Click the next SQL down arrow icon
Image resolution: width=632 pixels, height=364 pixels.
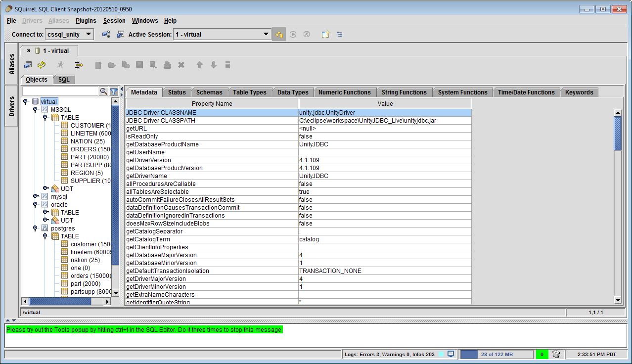214,65
